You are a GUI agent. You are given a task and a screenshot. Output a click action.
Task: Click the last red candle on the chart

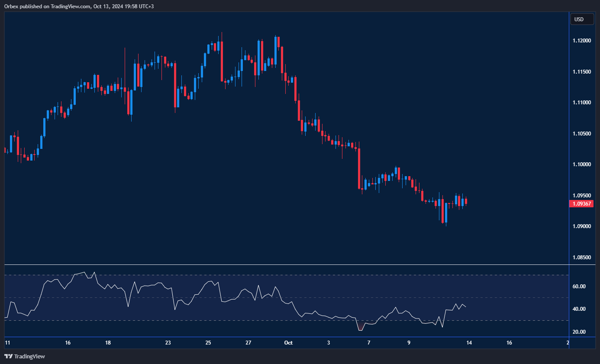coord(466,202)
